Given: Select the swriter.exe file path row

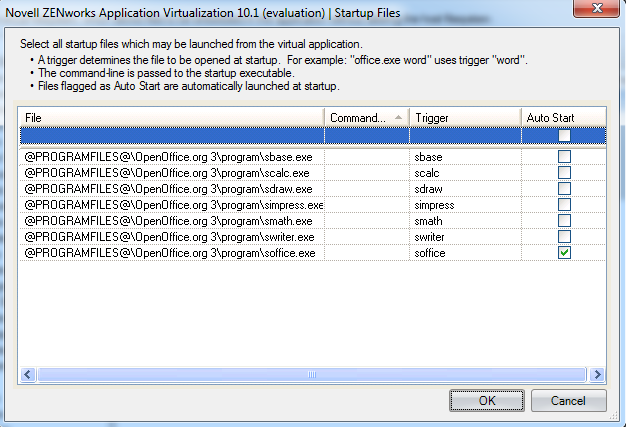Looking at the screenshot, I should point(172,237).
